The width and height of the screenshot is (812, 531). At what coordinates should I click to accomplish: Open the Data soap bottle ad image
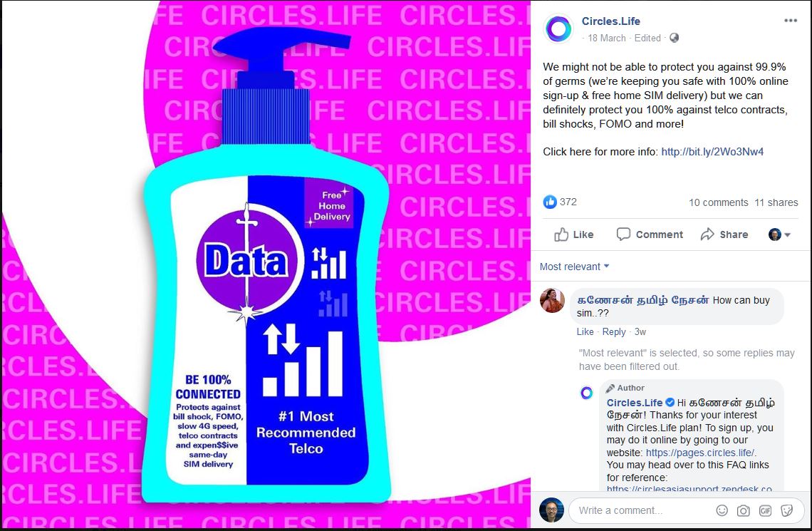coord(266,265)
